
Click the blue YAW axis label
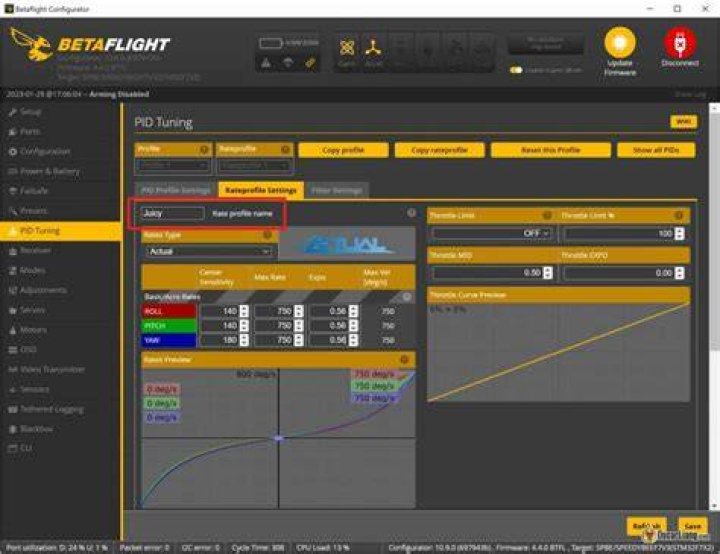(x=169, y=340)
